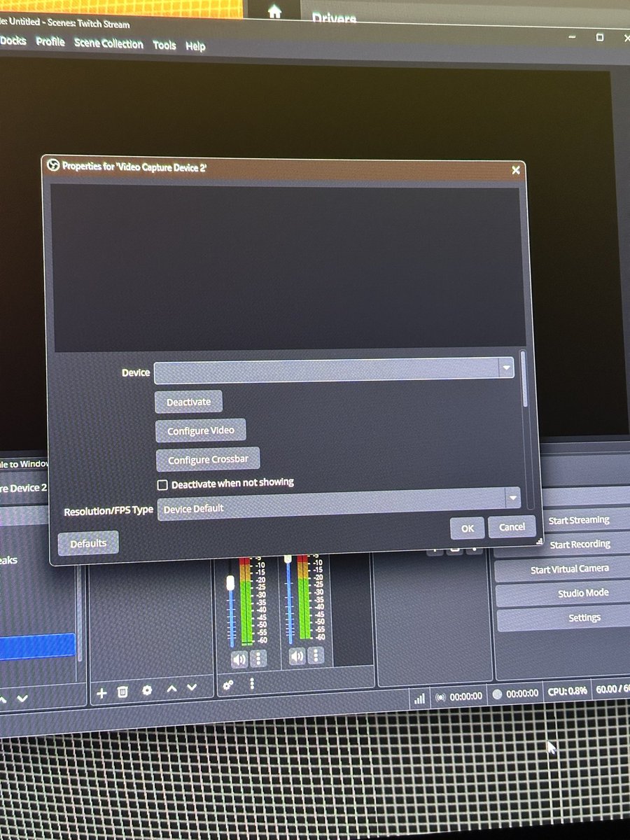Open the Profile menu
Image resolution: width=630 pixels, height=840 pixels.
pyautogui.click(x=50, y=42)
